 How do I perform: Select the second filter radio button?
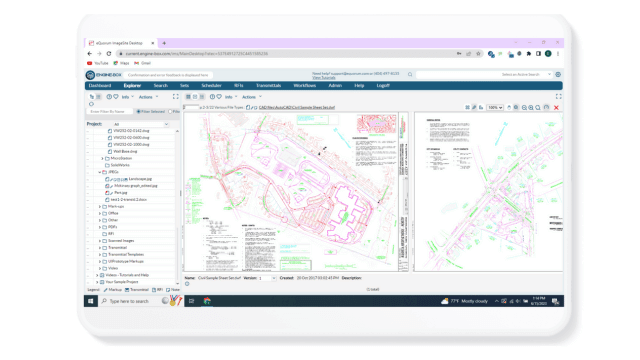(170, 111)
